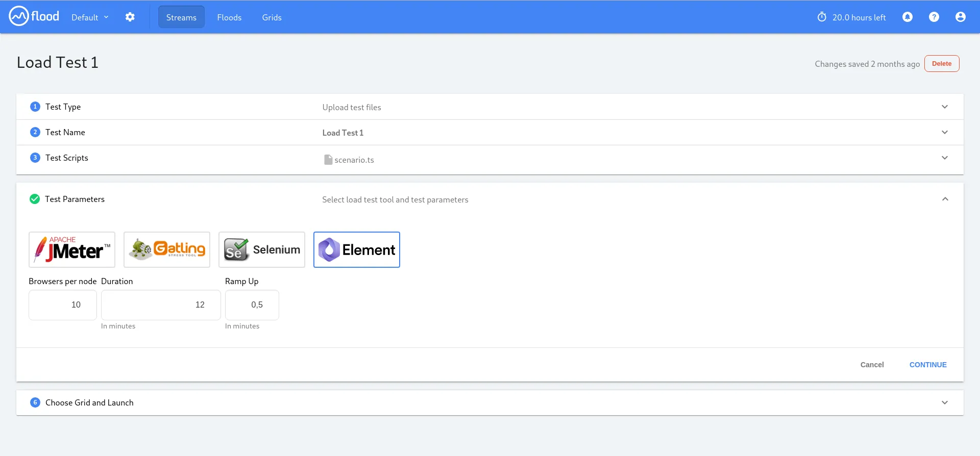Click green checkmark beside Test Parameters
The height and width of the screenshot is (456, 980).
pyautogui.click(x=35, y=199)
